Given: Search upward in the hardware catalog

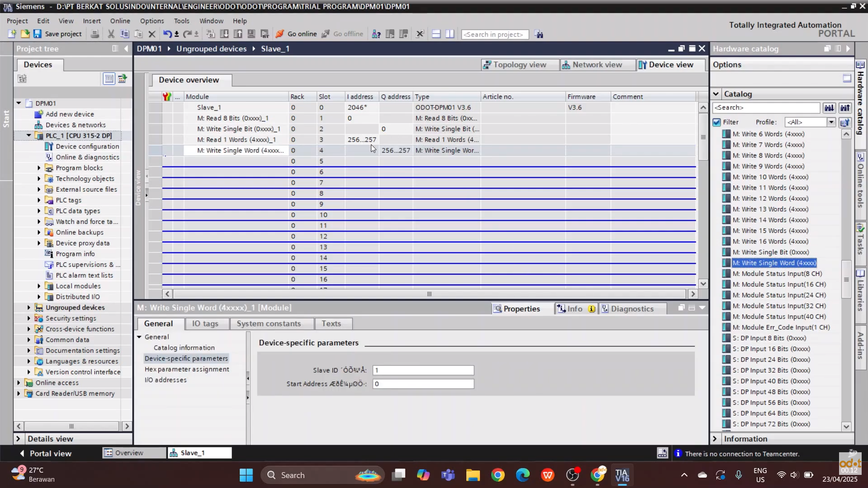Looking at the screenshot, I should [845, 108].
